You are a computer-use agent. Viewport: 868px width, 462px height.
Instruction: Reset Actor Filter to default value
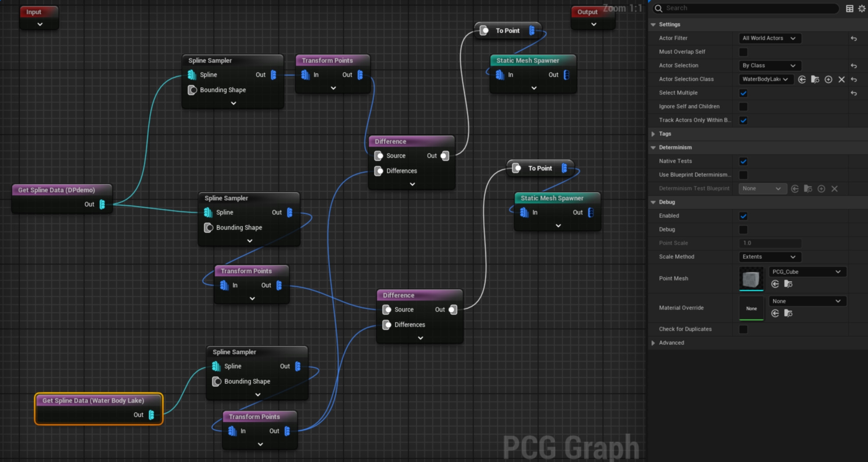[x=854, y=39]
